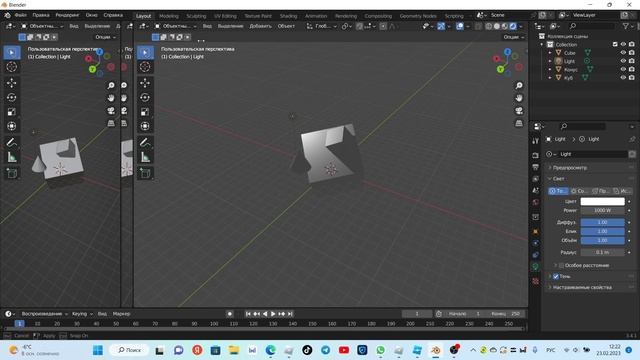Image resolution: width=640 pixels, height=360 pixels.
Task: Open the Tool properties tab
Action: pyautogui.click(x=536, y=141)
